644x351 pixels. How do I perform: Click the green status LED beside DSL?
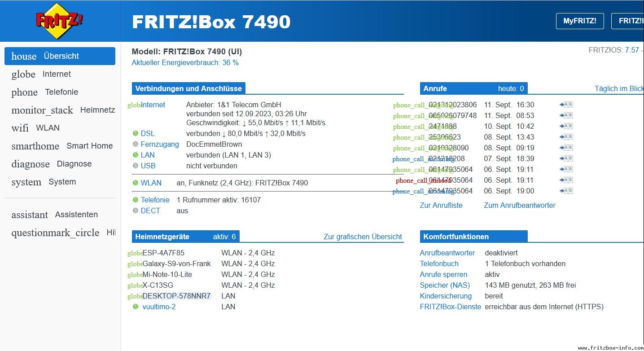[x=136, y=133]
